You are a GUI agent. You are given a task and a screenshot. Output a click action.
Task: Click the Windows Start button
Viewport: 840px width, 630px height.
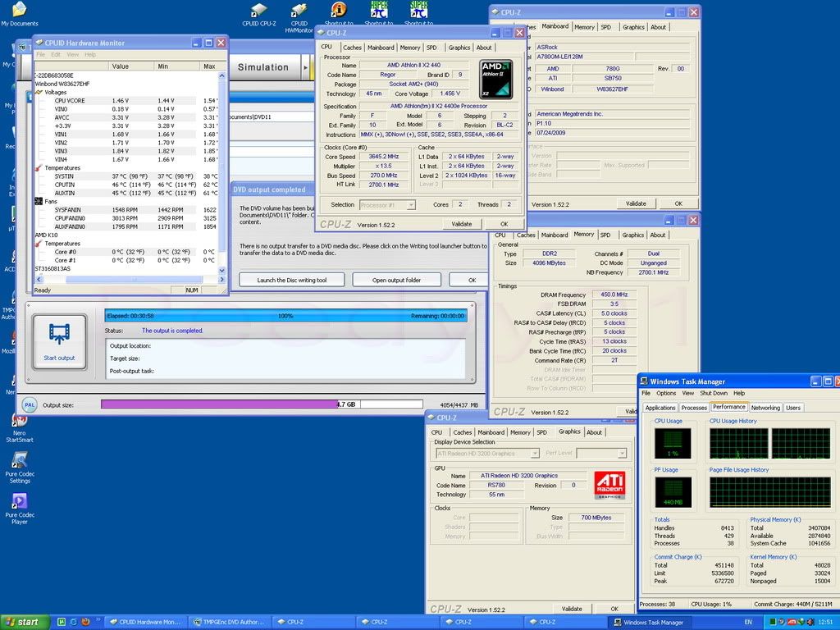point(25,622)
